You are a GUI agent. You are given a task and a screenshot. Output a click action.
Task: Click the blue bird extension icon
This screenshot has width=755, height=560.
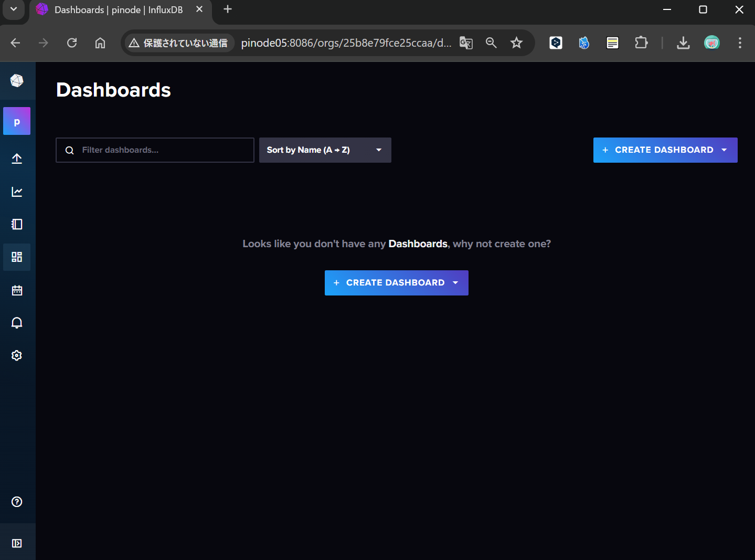click(584, 43)
